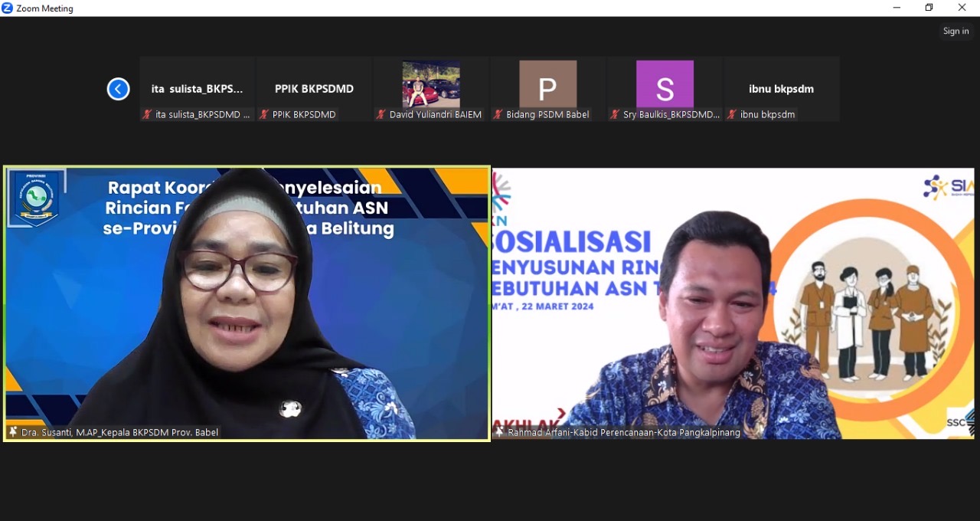
Task: Click muted mic icon for Bidang PSDM Babel
Action: pyautogui.click(x=498, y=115)
